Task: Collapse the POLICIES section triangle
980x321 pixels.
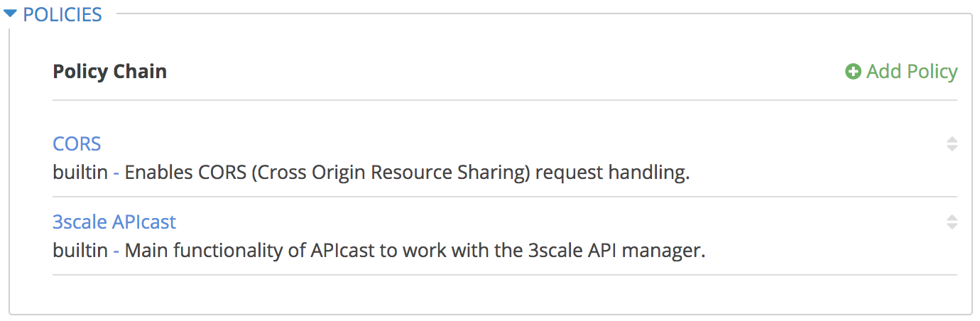Action: [10, 13]
